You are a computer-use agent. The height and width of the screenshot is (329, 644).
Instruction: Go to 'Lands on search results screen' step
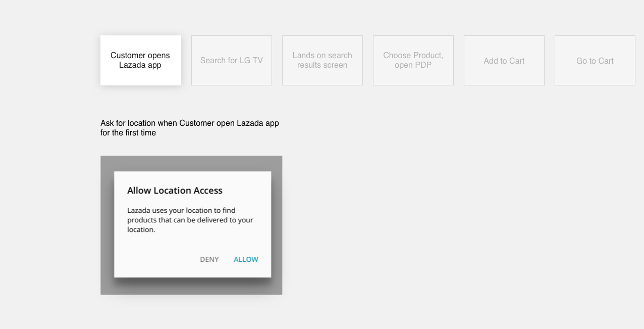[322, 60]
